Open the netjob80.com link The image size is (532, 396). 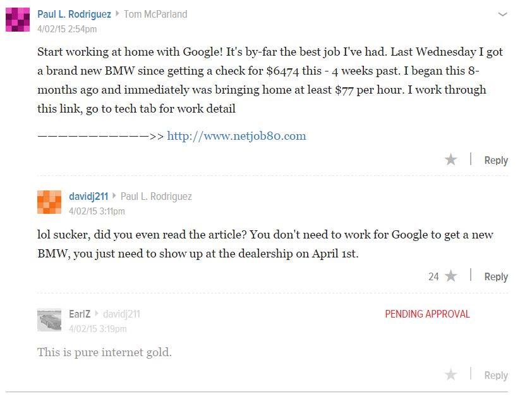click(236, 136)
